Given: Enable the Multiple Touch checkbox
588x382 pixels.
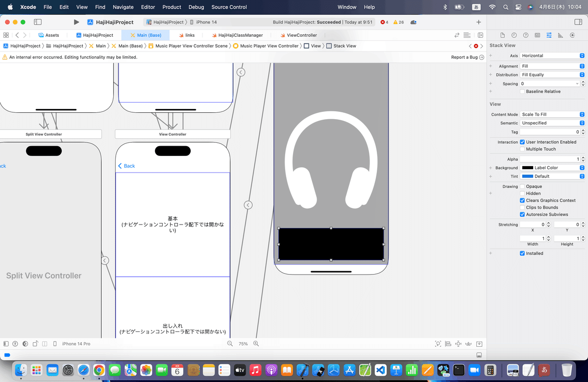Looking at the screenshot, I should [522, 149].
